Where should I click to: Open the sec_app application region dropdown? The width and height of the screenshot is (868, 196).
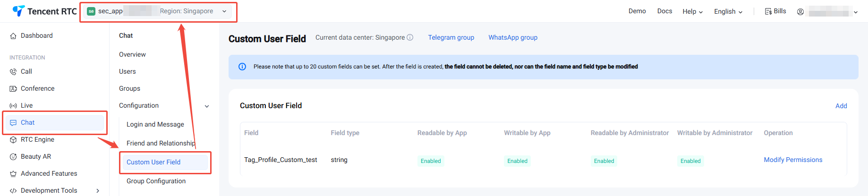point(224,11)
